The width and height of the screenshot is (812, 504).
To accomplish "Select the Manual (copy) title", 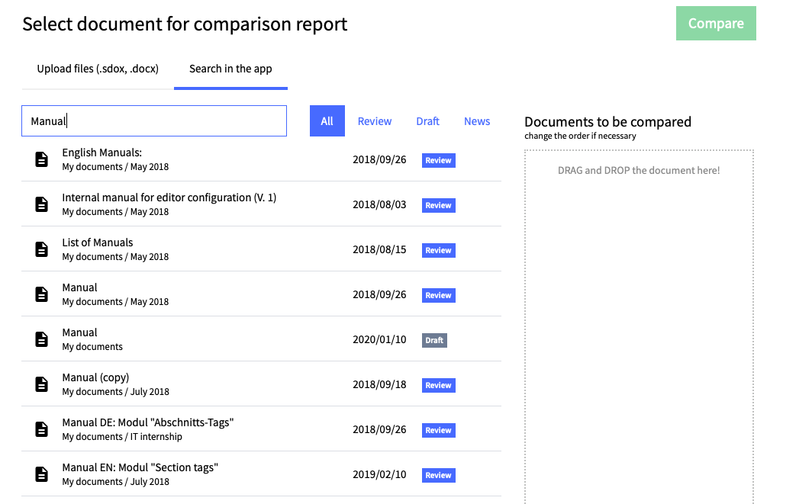I will [x=96, y=377].
